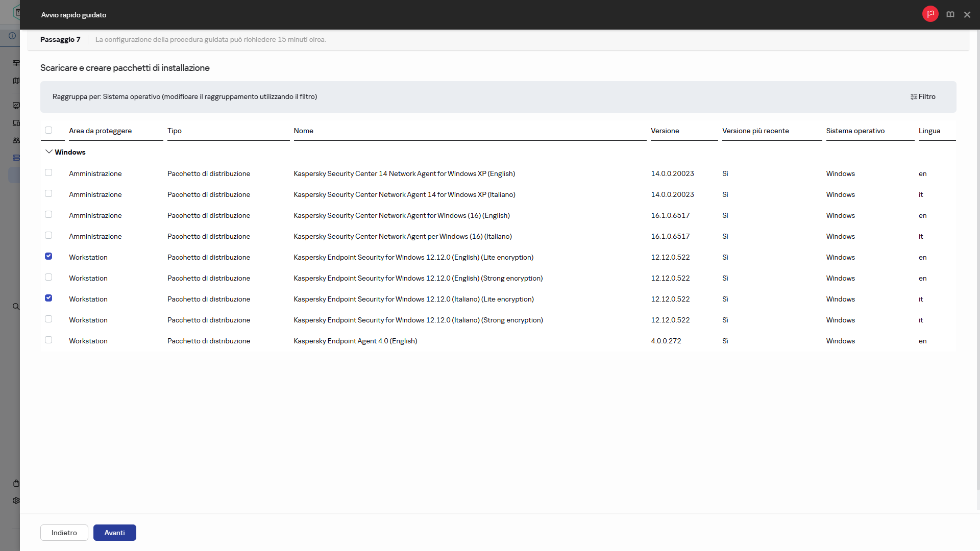Screen dimensions: 980x551
Task: Click the red flag notification icon
Action: [930, 14]
